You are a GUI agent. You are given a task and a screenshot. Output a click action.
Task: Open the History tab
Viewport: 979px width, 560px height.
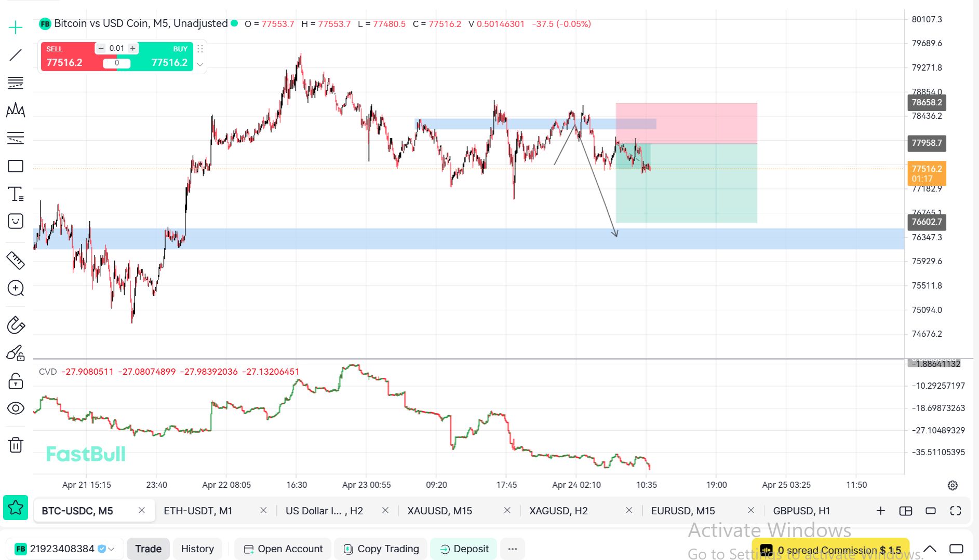coord(197,549)
